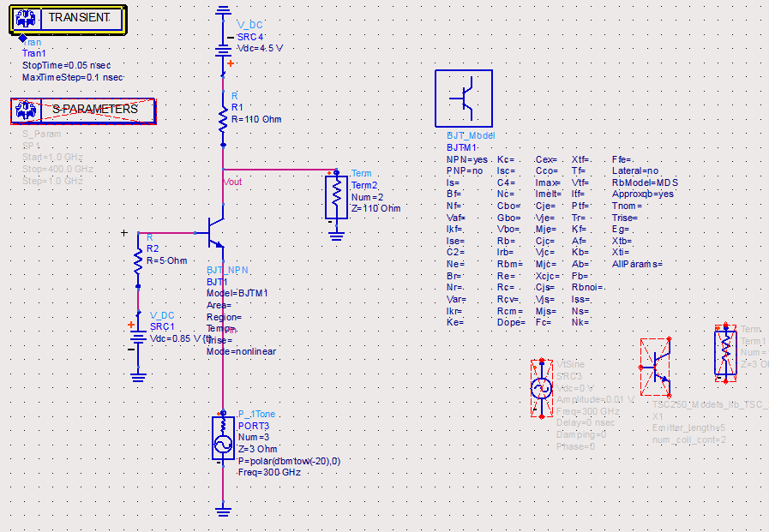Click the Tnom= model parameter
The height and width of the screenshot is (532, 769).
(627, 206)
